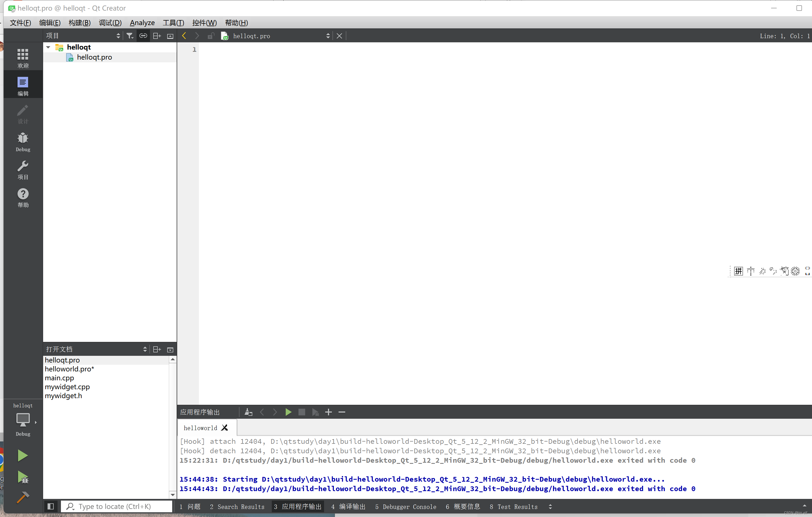Go forward in editor history

(x=197, y=36)
